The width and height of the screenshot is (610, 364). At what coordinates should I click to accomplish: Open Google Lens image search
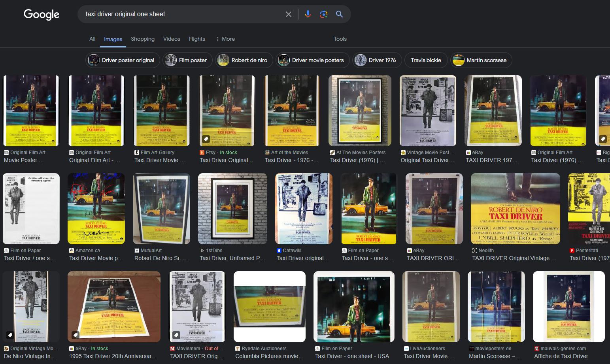(324, 14)
